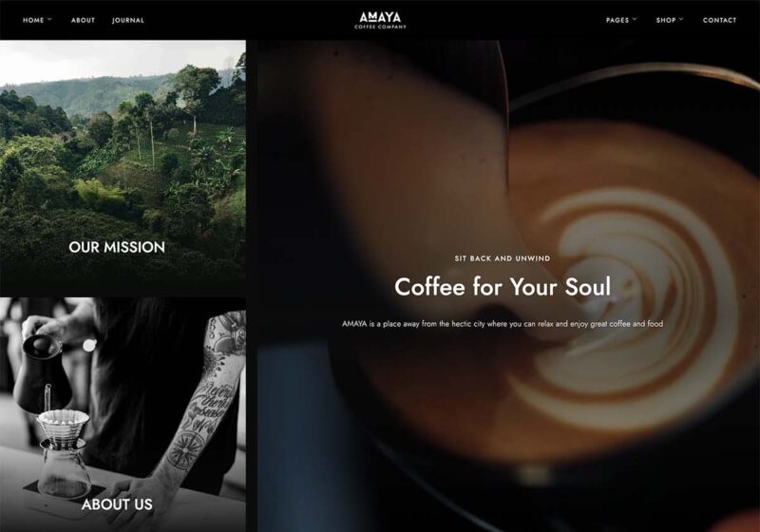Viewport: 760px width, 532px height.
Task: Open the coffee plantation hillside image tile
Action: 123,168
